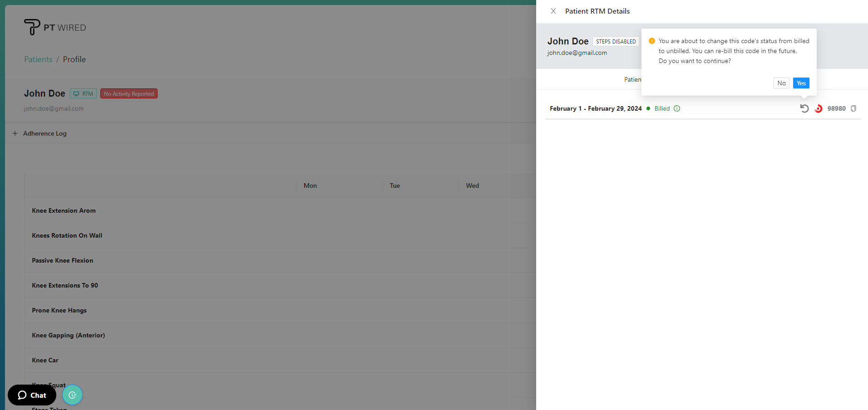Click the orange warning icon in popup

651,41
